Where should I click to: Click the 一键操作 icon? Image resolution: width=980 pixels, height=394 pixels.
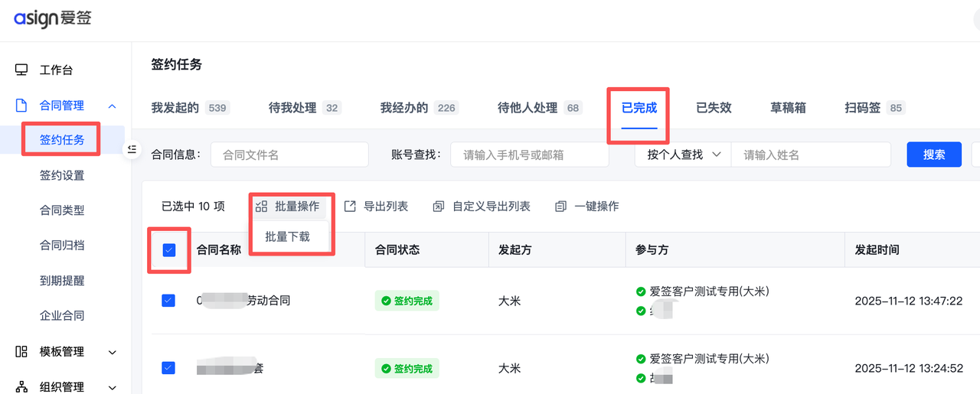click(x=561, y=207)
